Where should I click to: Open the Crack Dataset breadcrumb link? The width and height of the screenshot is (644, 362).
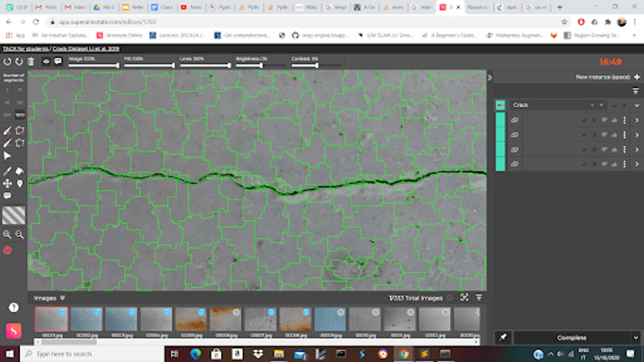86,49
